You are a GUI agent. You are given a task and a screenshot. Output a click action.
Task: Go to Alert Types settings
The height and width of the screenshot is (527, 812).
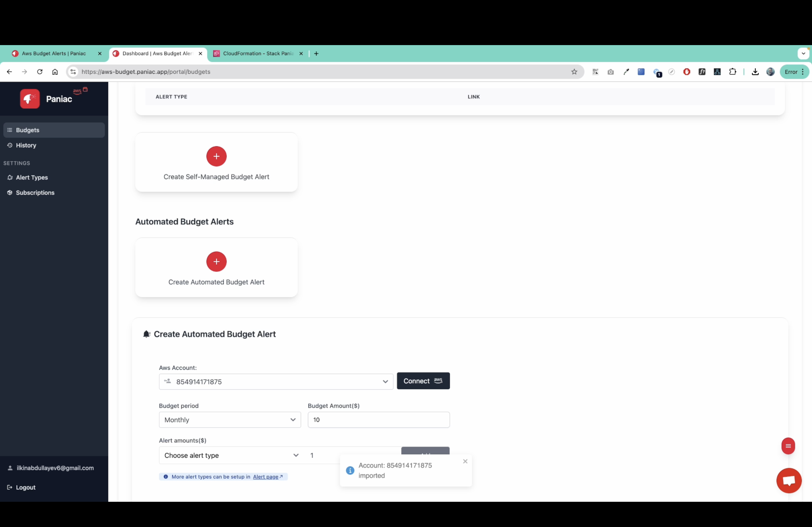[32, 177]
